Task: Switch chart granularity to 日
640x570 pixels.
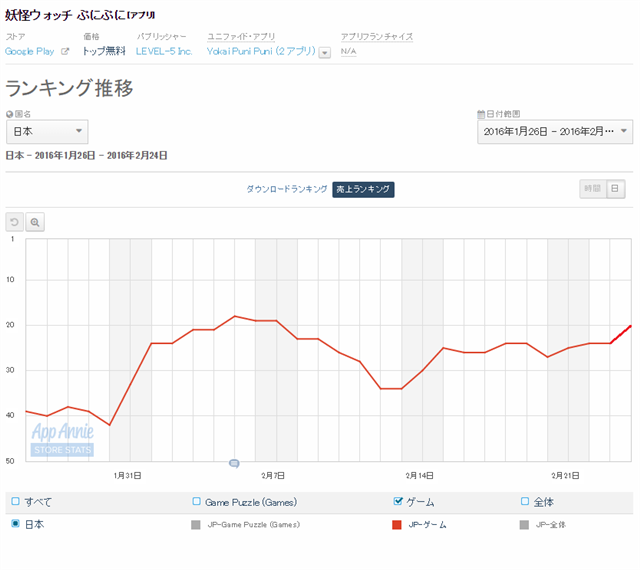Action: [x=615, y=189]
